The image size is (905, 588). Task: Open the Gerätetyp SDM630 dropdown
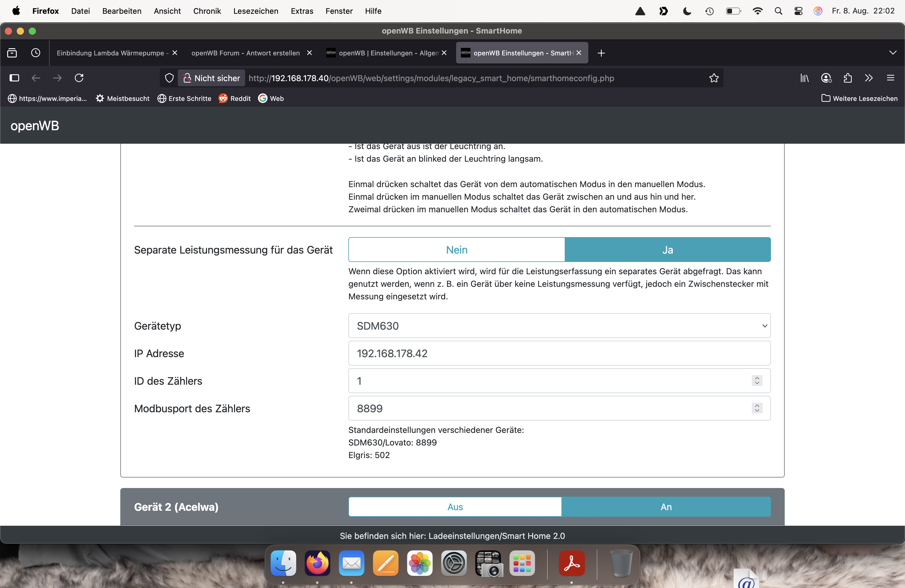click(x=559, y=326)
